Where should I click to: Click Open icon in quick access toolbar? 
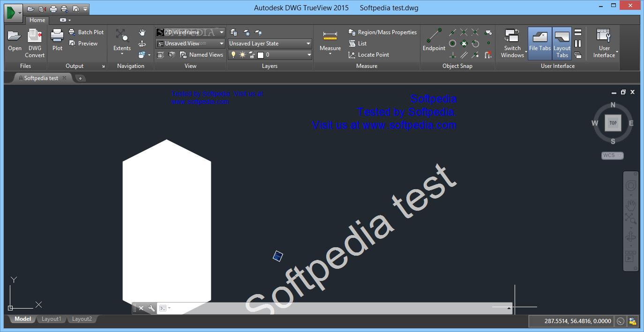31,8
